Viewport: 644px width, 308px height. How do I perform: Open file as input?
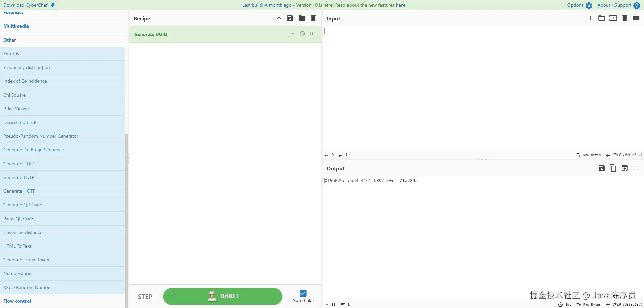point(613,18)
